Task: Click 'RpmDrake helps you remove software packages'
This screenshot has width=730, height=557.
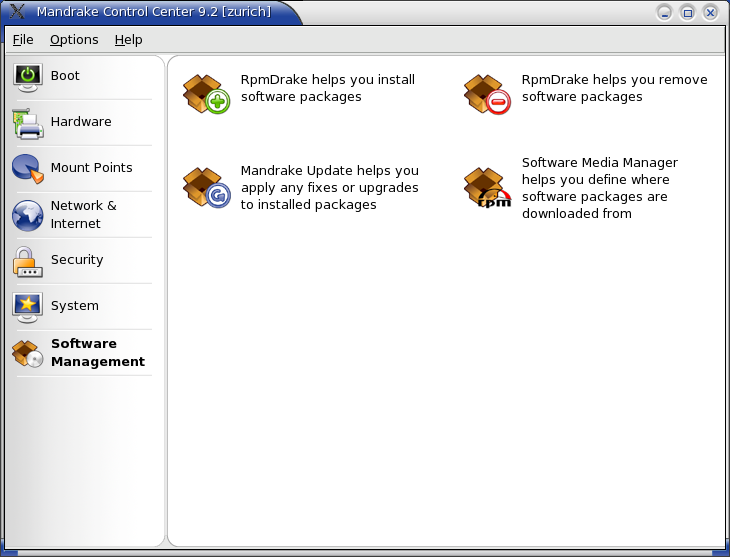Action: tap(615, 88)
